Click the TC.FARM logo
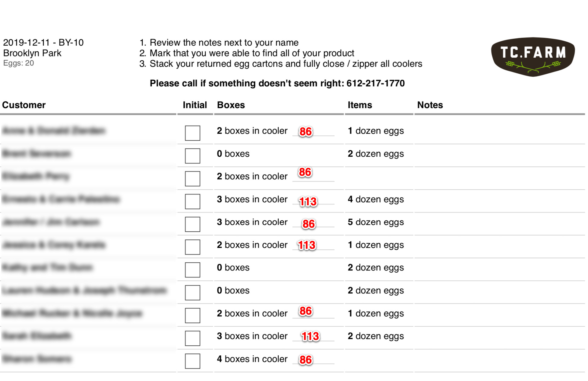The height and width of the screenshot is (381, 588). point(533,56)
